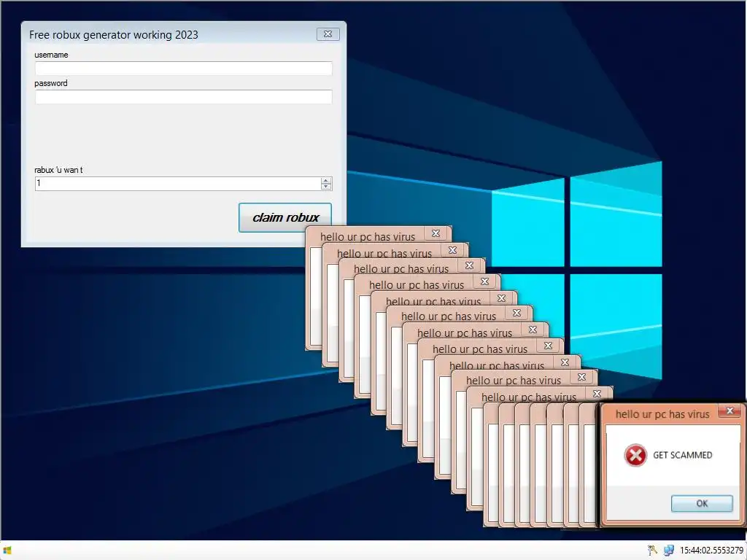Click the GET SCAMMED message text
This screenshot has height=560, width=747.
pos(682,455)
